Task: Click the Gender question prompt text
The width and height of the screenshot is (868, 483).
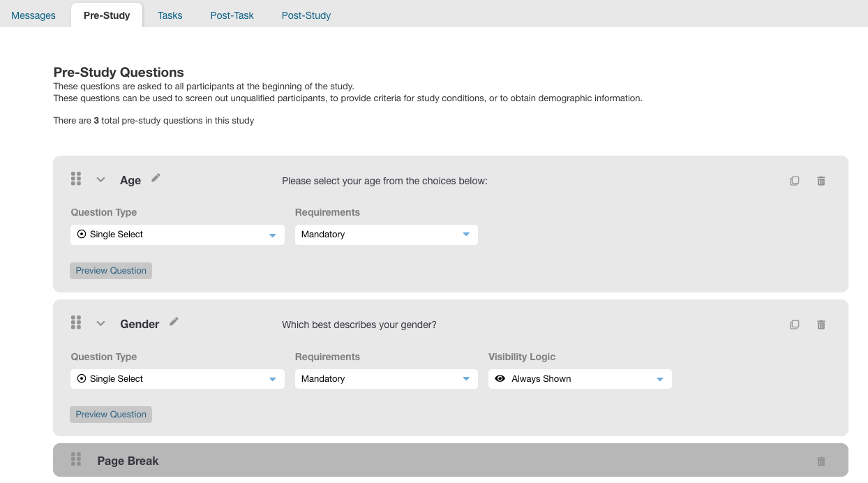Action: (359, 325)
